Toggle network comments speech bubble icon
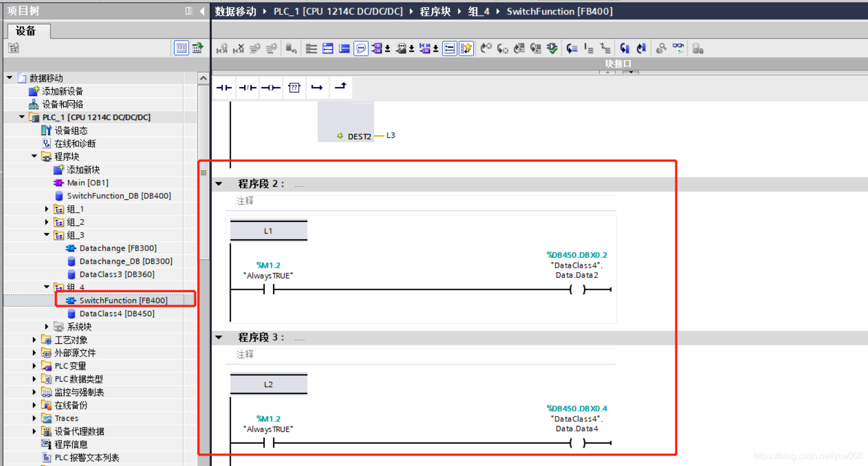 [361, 48]
